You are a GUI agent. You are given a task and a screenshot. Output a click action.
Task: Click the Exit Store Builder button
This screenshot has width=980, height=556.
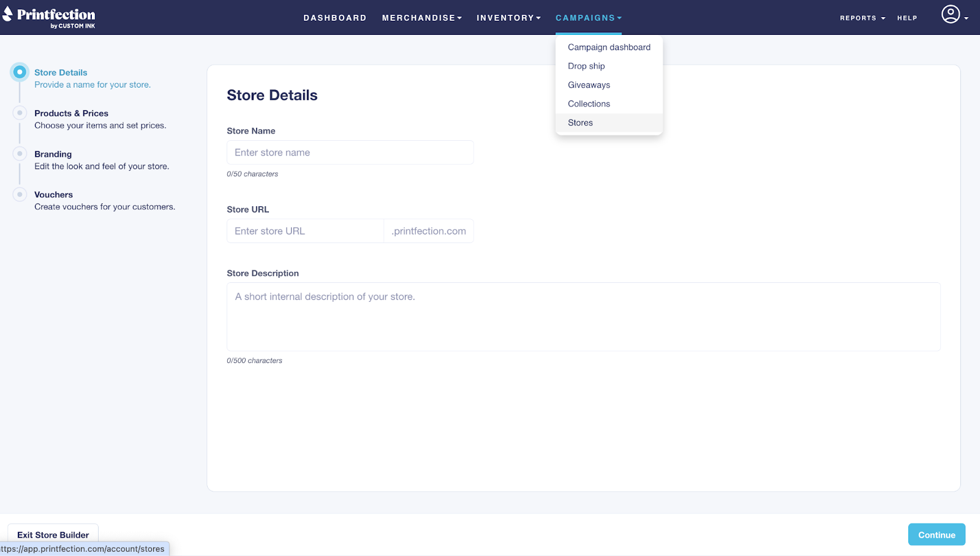53,535
